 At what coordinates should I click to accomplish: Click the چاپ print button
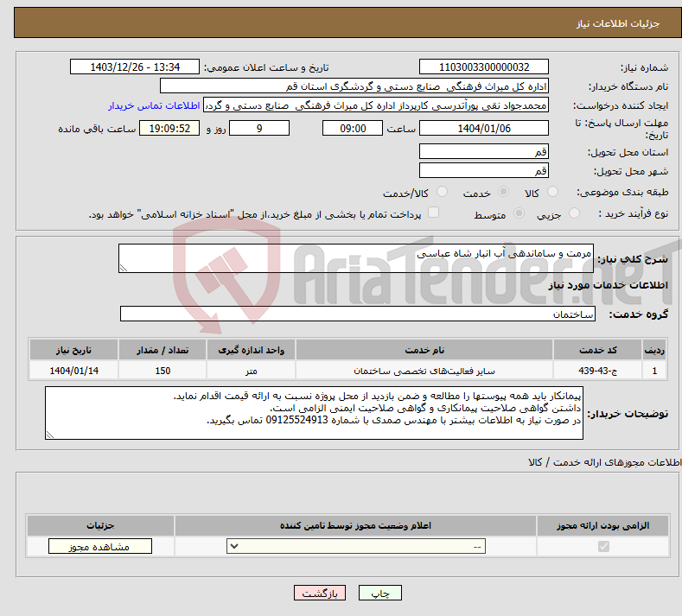(380, 593)
